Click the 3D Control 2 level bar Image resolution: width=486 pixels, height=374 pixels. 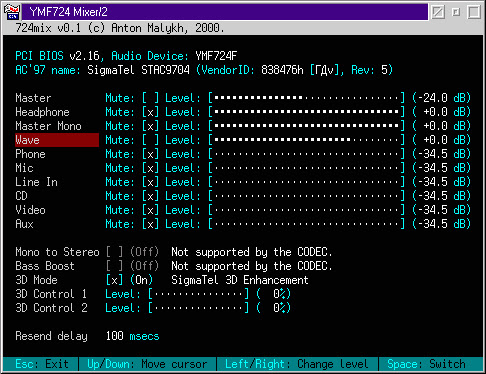[199, 308]
